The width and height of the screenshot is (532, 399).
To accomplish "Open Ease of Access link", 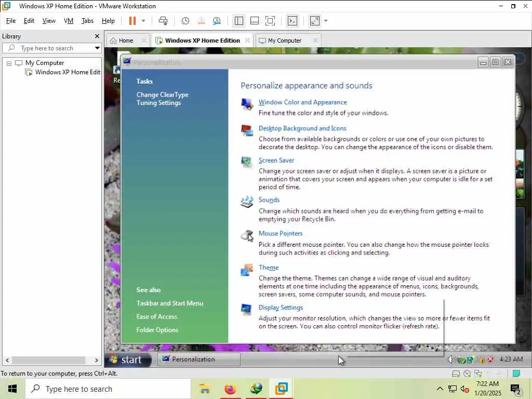I will (157, 316).
